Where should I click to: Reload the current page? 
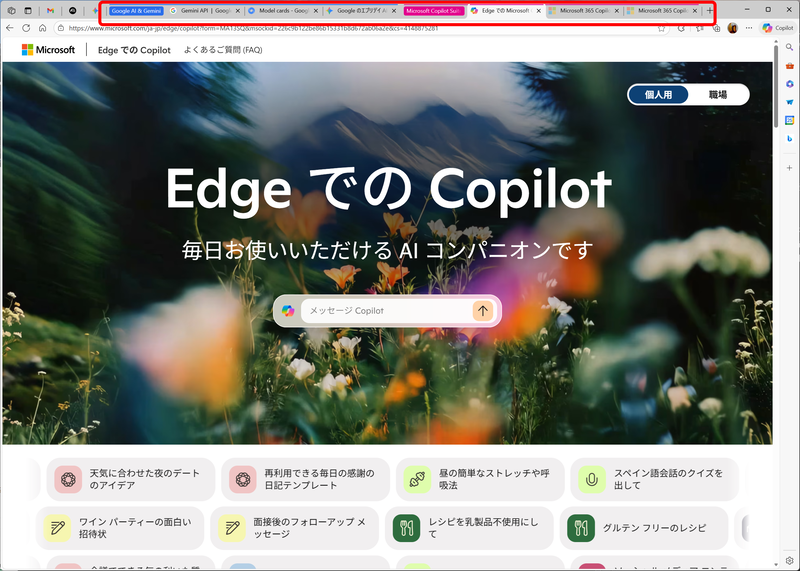coord(26,28)
